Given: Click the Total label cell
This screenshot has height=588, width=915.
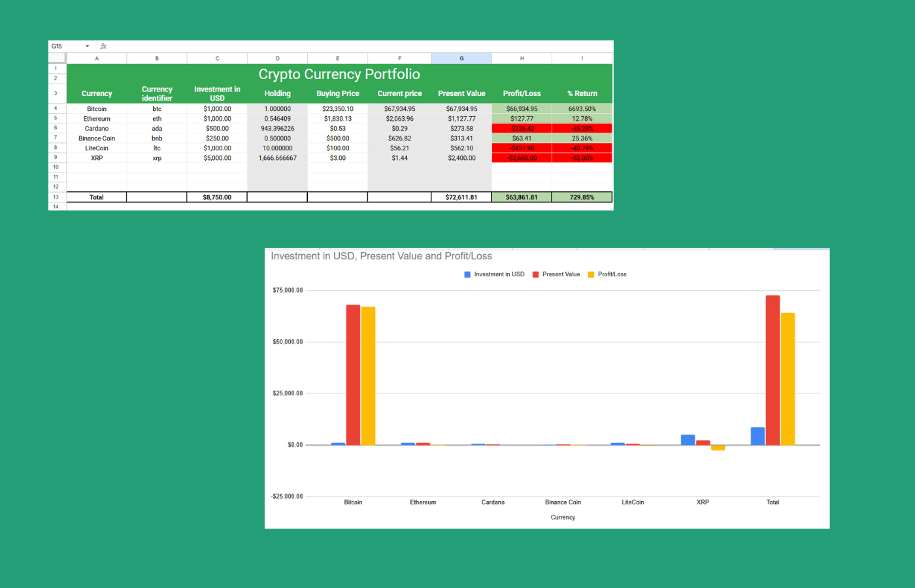Looking at the screenshot, I should pyautogui.click(x=97, y=197).
